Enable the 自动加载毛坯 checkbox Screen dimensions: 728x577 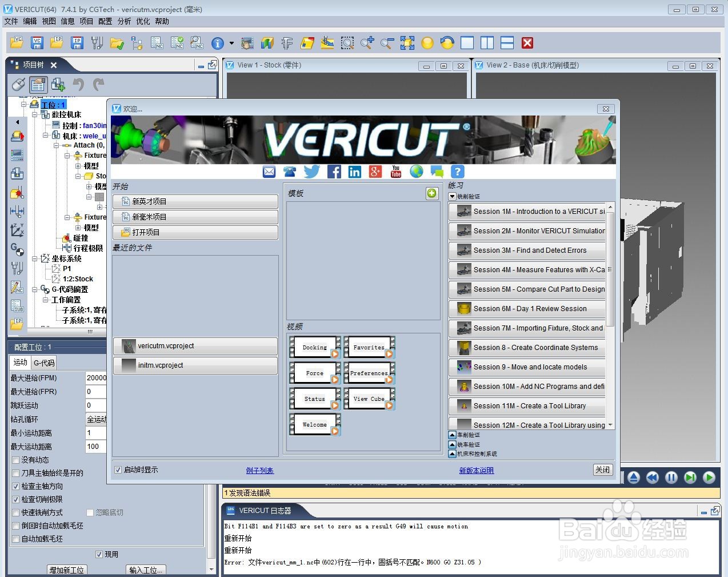pos(16,539)
